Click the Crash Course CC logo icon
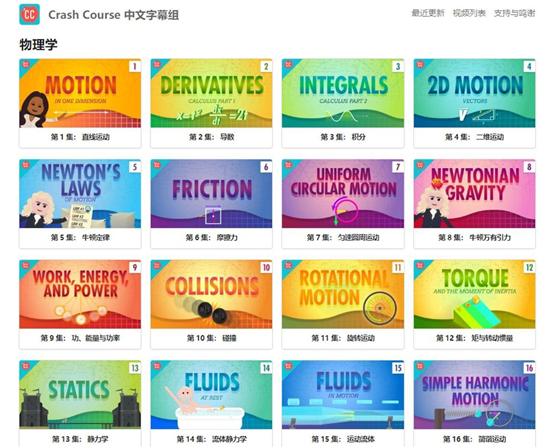Screen dimensions: 558x447 30,15
